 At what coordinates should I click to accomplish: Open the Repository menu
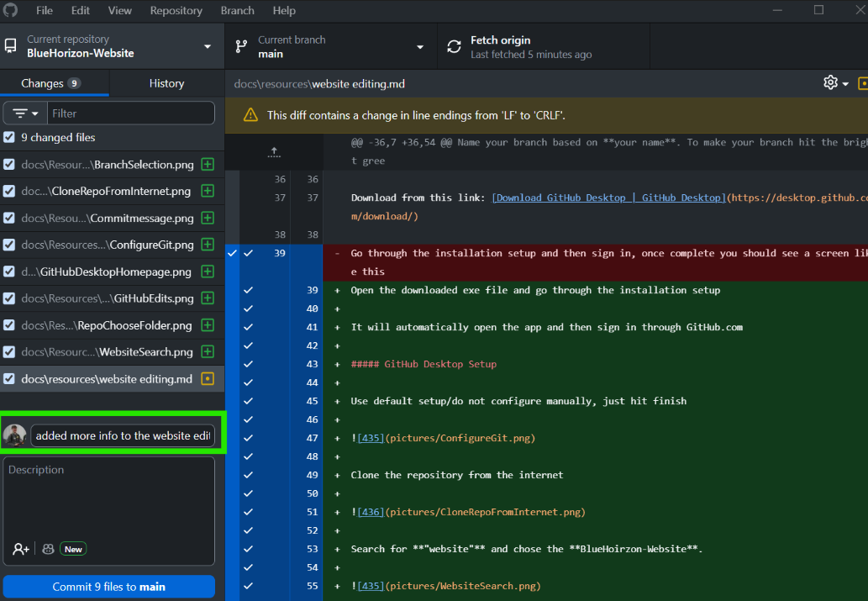point(176,11)
